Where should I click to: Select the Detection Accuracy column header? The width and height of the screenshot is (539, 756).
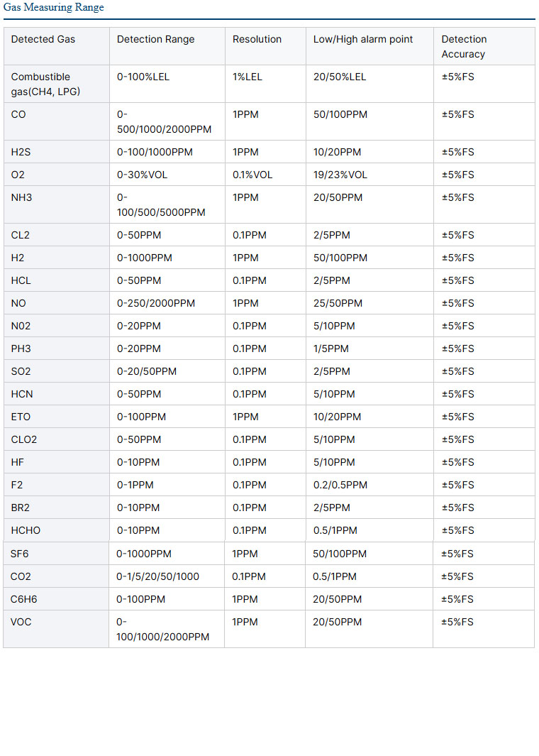[x=464, y=46]
